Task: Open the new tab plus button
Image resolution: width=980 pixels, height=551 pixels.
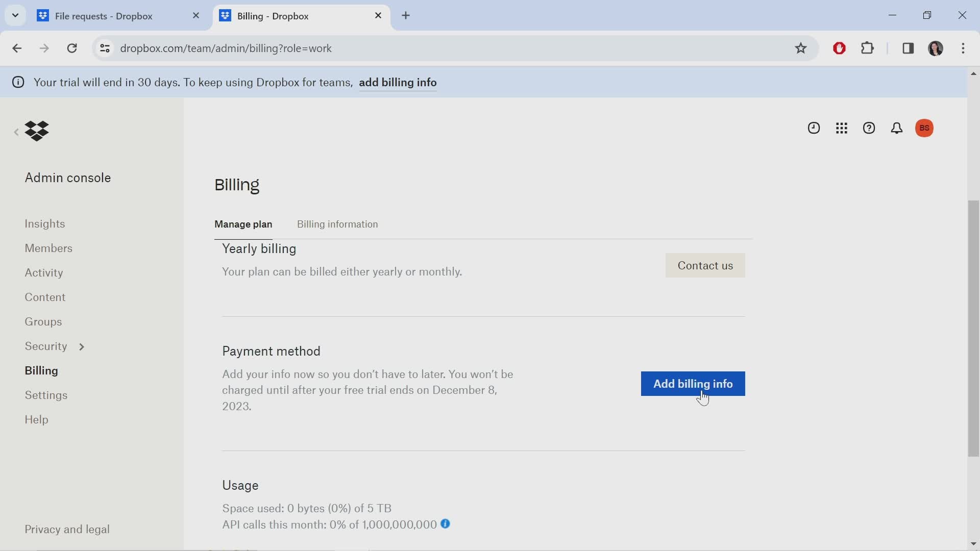Action: pyautogui.click(x=405, y=15)
